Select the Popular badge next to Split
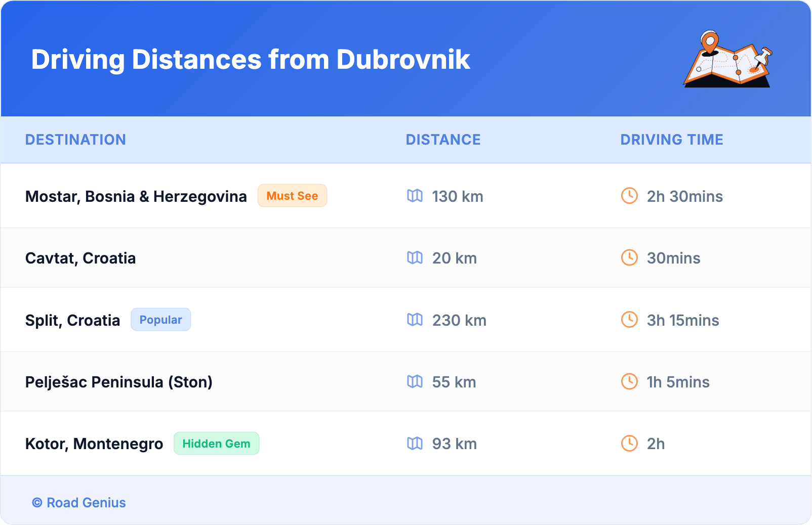812x525 pixels. [160, 320]
